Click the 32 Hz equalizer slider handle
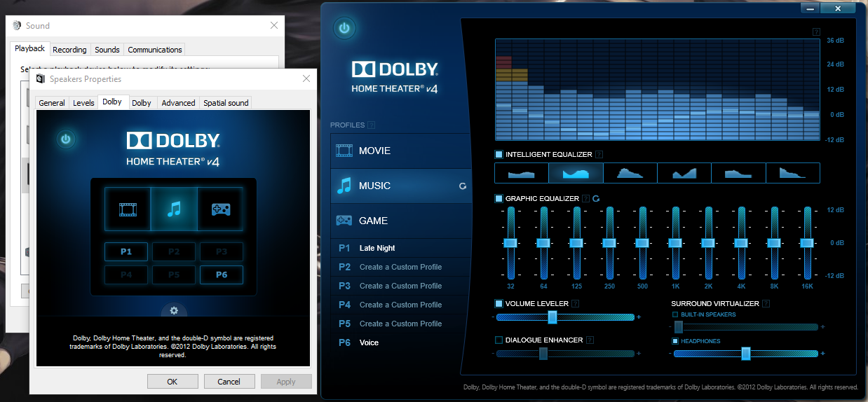Viewport: 868px width, 402px height. 510,242
